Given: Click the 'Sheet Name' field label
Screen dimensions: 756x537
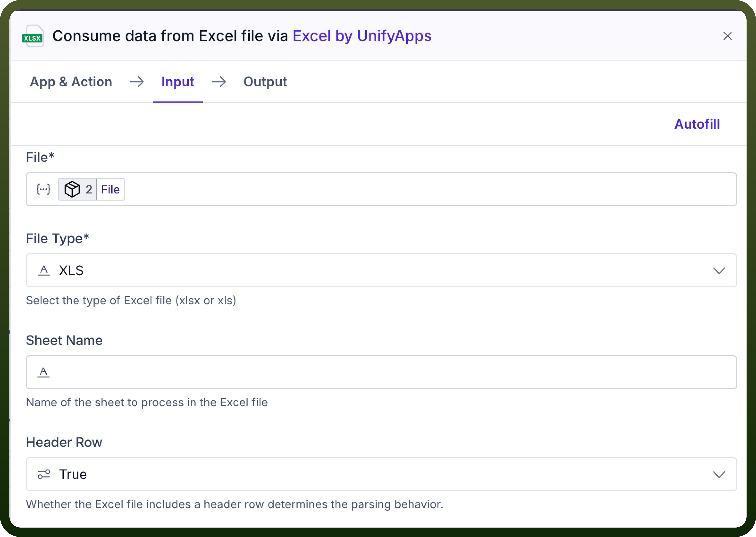Looking at the screenshot, I should click(64, 340).
